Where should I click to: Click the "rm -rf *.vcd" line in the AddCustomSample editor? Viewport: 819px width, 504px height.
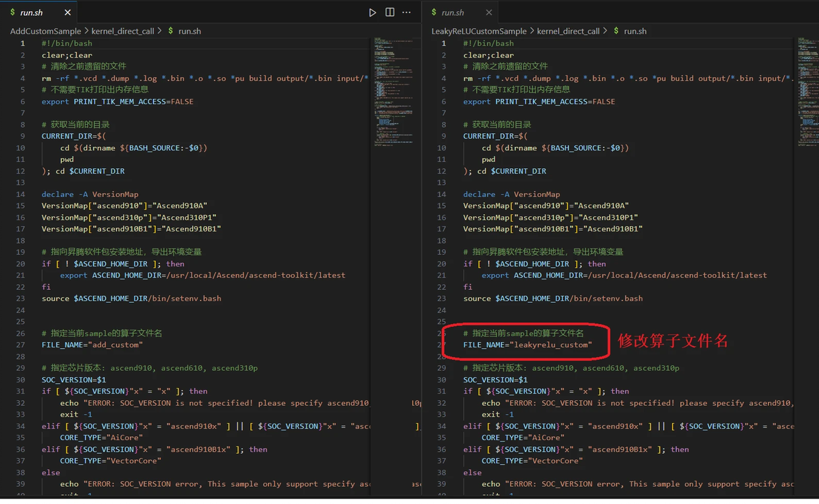[205, 78]
